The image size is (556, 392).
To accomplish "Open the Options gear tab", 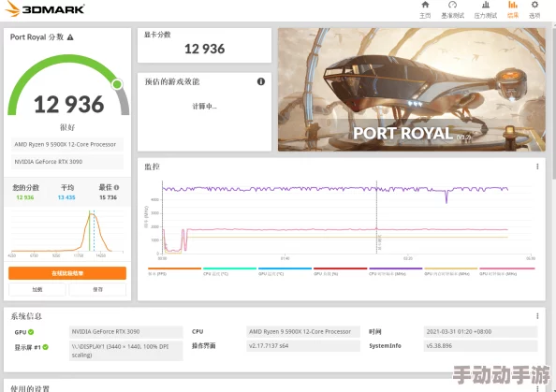I will (534, 9).
